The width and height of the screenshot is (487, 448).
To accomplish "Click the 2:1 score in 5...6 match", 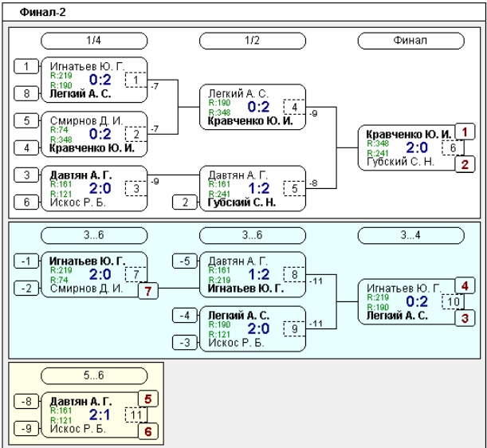I will coord(100,415).
